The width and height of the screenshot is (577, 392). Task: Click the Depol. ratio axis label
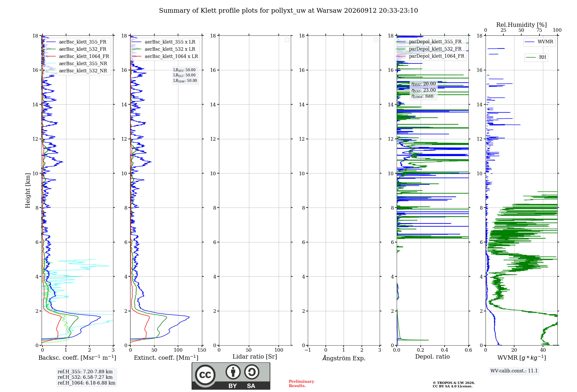click(x=432, y=357)
